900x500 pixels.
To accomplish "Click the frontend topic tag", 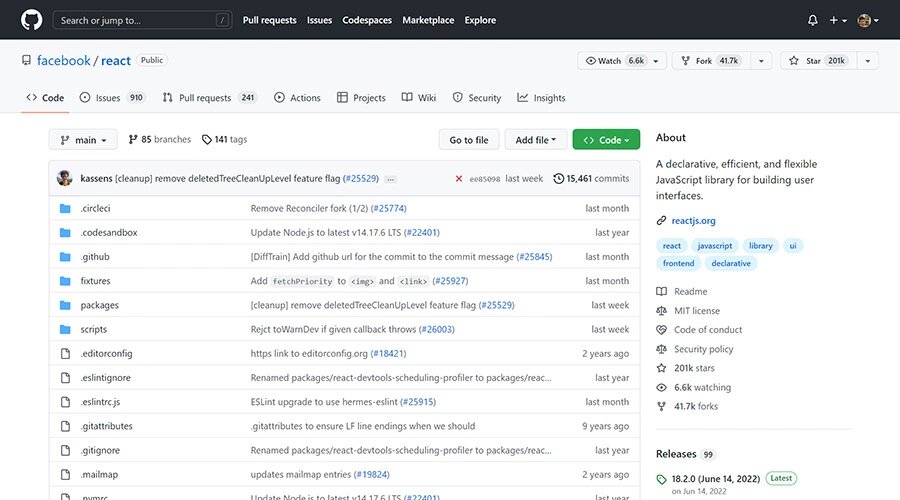I will tap(678, 263).
